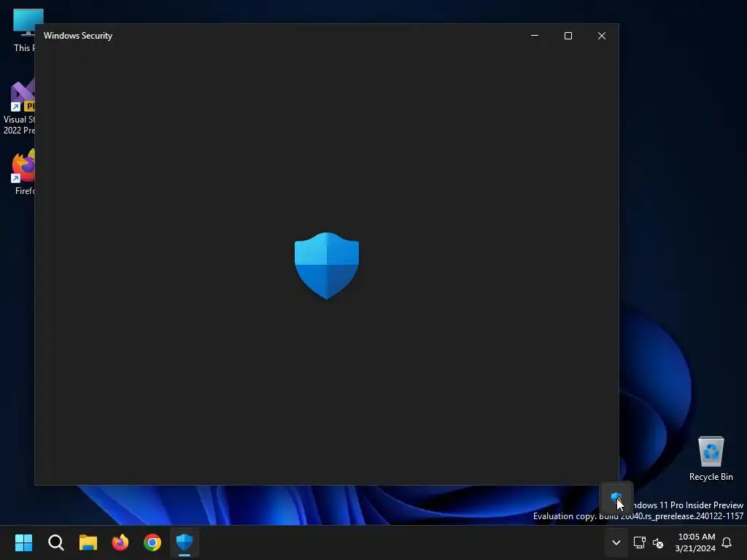The image size is (747, 560).
Task: Click Windows Security shield in tray overflow
Action: tap(616, 499)
